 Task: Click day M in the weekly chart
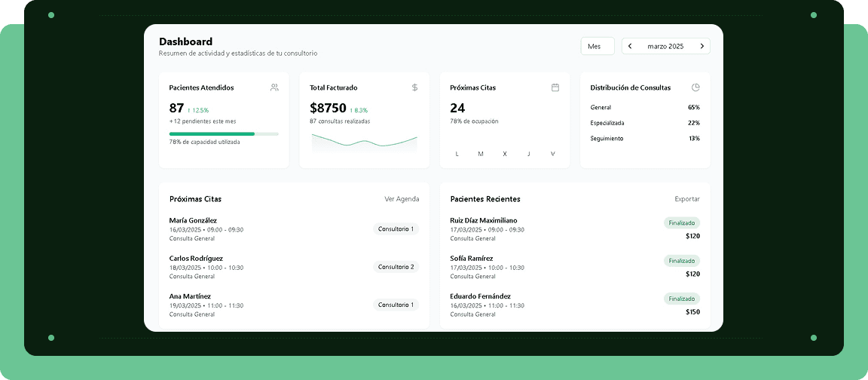click(x=481, y=154)
